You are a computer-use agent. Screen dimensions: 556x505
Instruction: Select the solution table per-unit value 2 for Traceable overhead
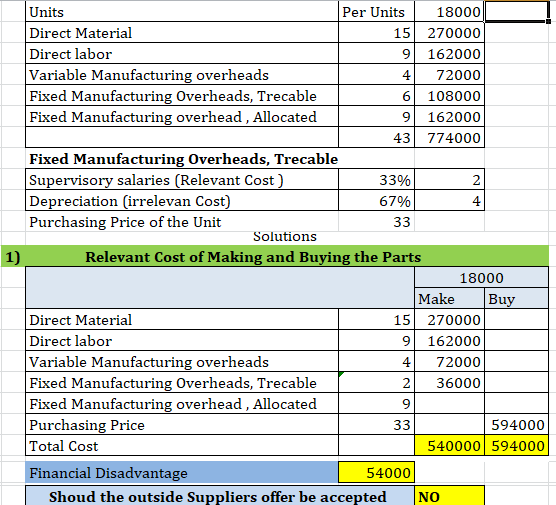click(376, 382)
